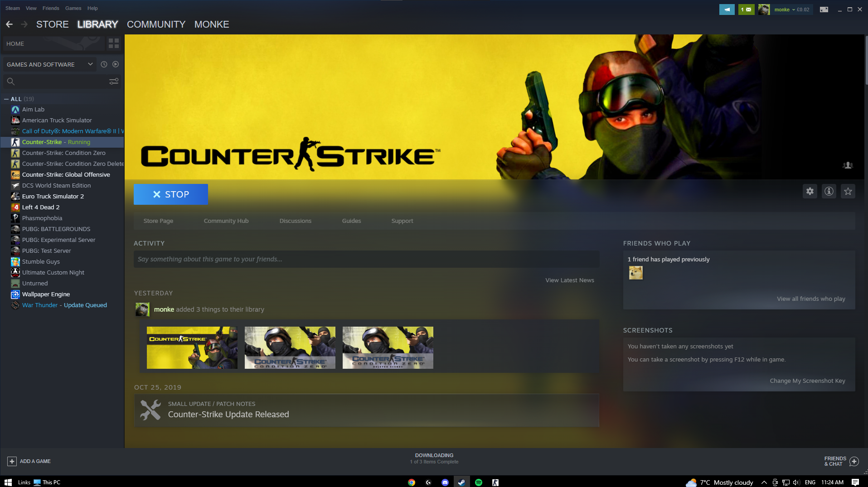Open the Downloading progress status
Viewport: 868px width, 487px height.
click(x=434, y=458)
